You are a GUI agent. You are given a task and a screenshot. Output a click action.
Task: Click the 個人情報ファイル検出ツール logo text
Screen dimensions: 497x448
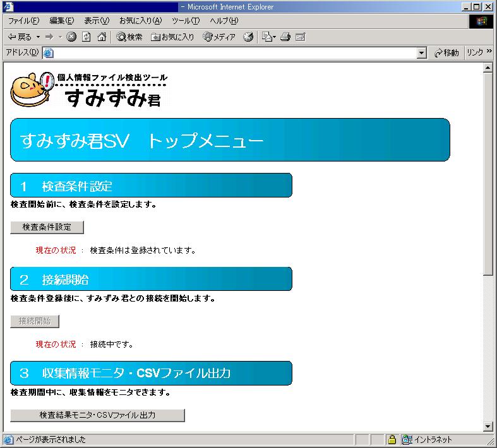click(x=112, y=77)
